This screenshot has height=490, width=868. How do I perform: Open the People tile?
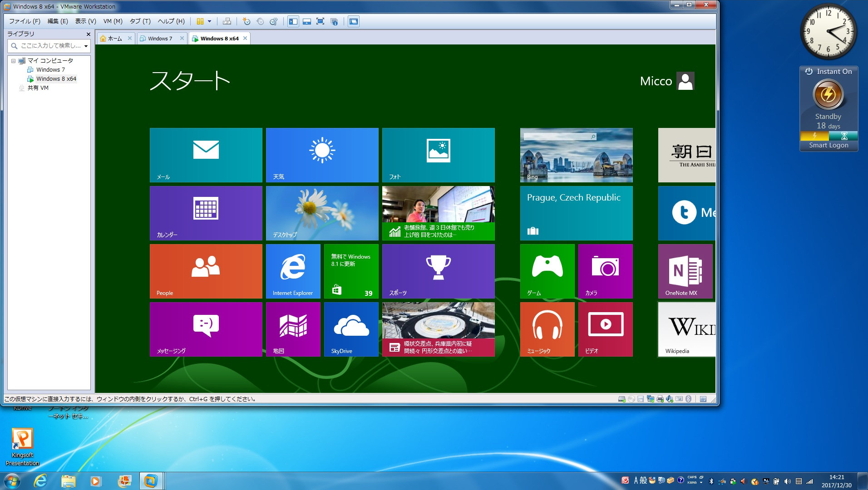click(x=206, y=271)
